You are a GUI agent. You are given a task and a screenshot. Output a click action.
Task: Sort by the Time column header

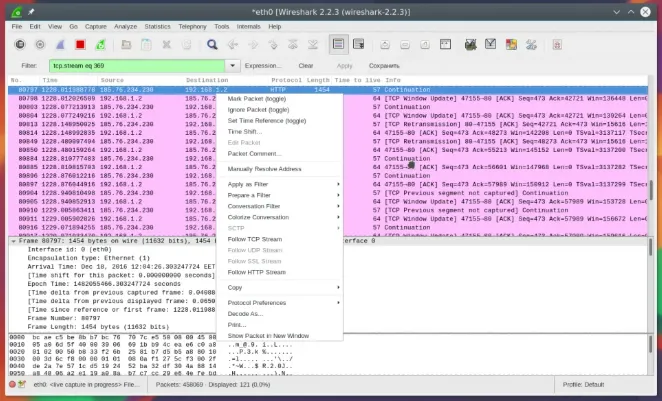tap(68, 80)
